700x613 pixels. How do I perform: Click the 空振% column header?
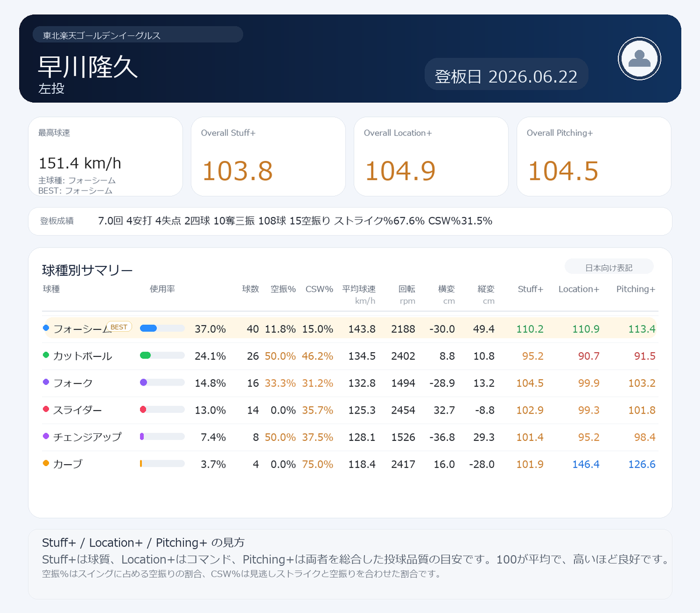pyautogui.click(x=283, y=289)
